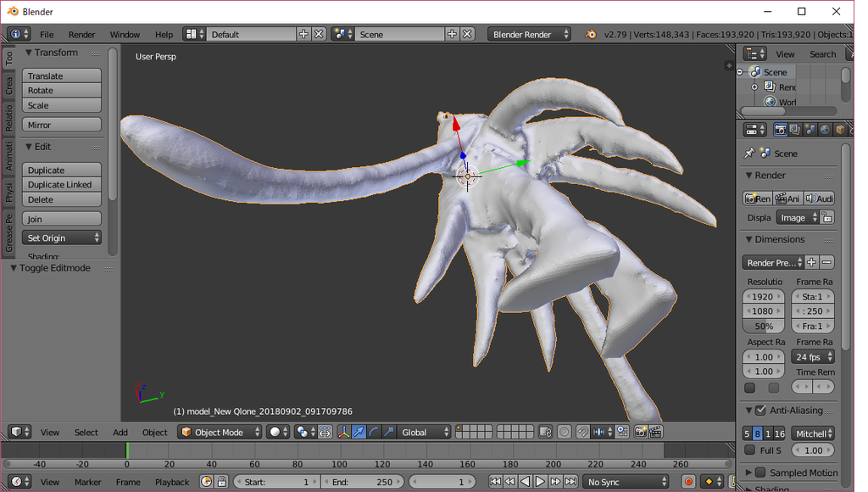Expand the RenderLayers outliner item
The height and width of the screenshot is (492, 868).
pyautogui.click(x=754, y=87)
